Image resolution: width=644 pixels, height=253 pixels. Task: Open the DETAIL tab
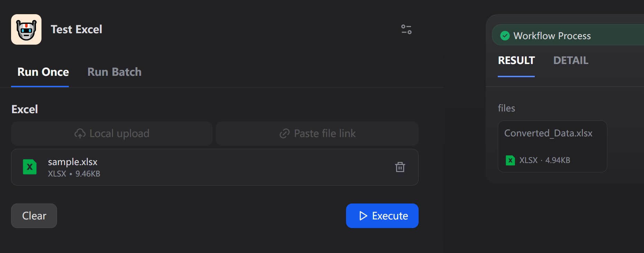coord(571,61)
